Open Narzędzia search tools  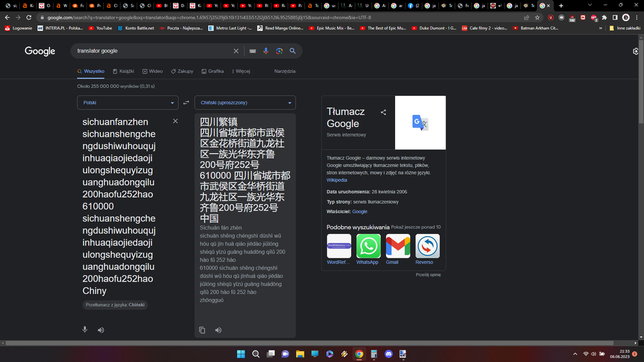point(285,71)
